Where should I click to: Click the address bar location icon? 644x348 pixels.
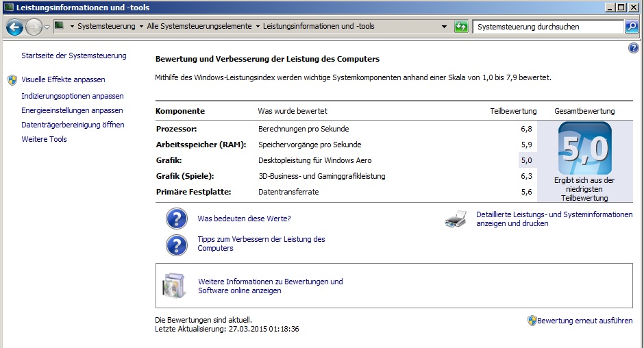pos(59,25)
